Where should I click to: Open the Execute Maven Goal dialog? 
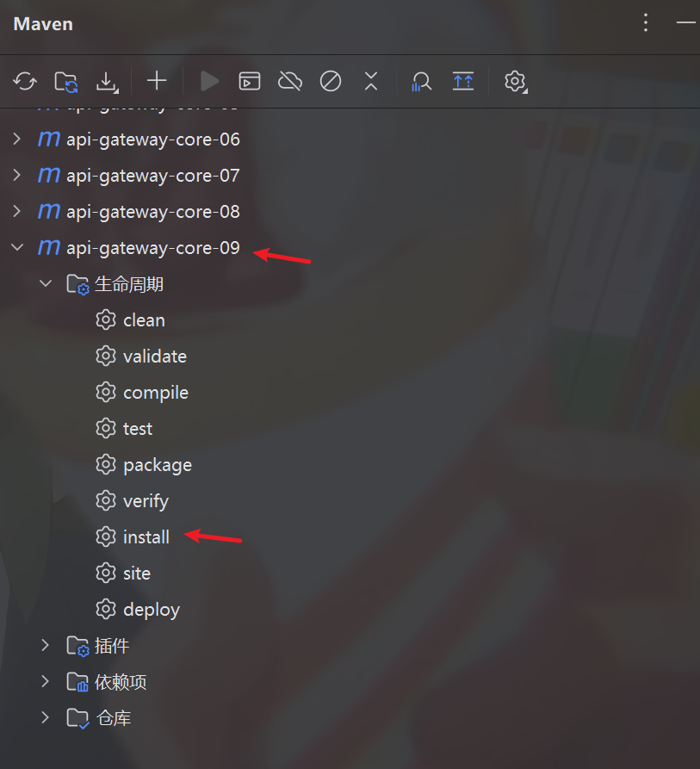coord(250,81)
